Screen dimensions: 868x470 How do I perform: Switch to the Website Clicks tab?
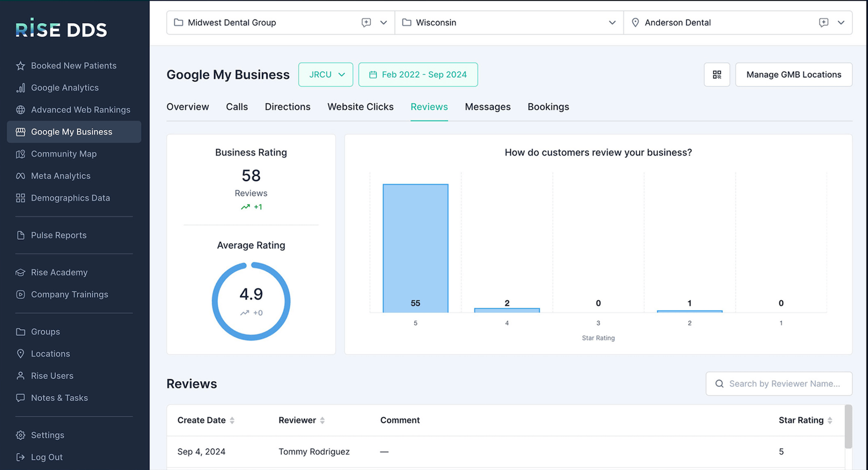tap(360, 107)
